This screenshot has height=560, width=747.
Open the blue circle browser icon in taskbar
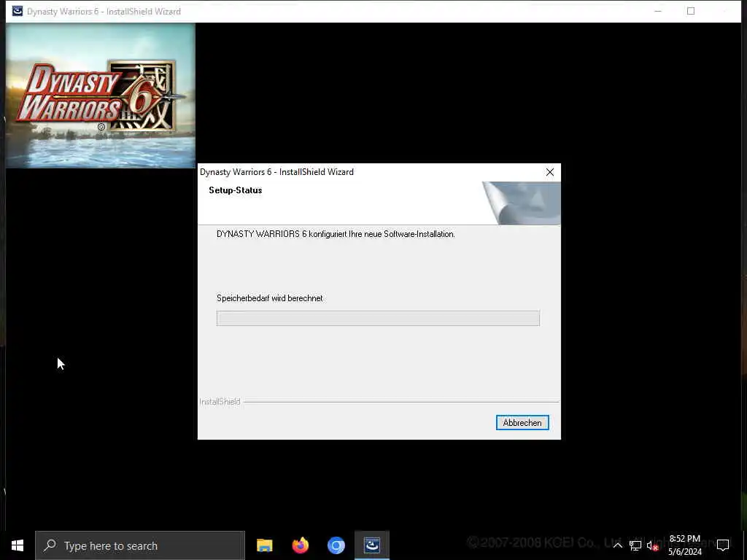click(336, 545)
